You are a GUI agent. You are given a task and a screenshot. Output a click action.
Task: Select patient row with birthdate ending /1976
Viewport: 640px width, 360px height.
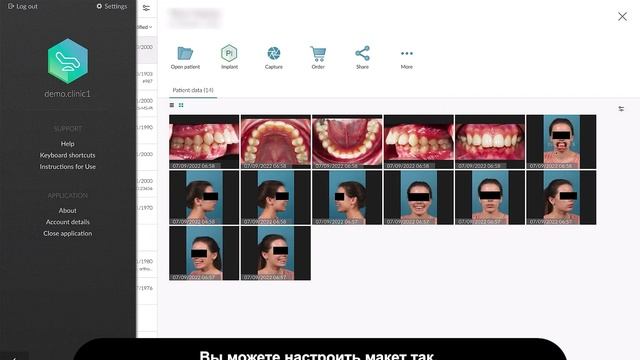point(147,291)
